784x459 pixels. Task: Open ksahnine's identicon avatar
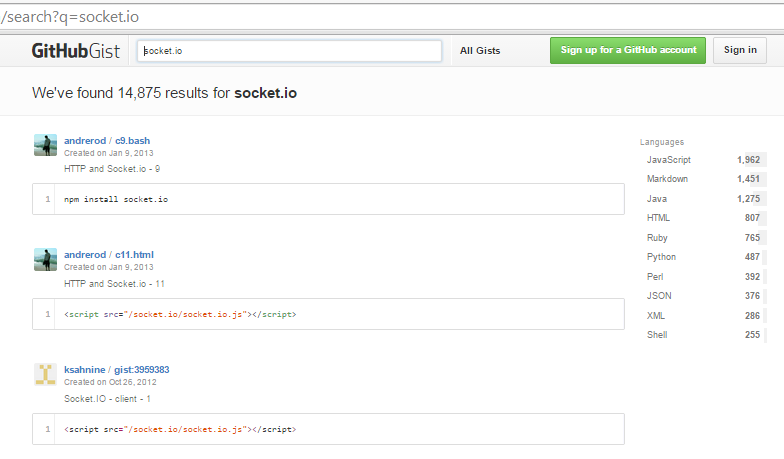pos(46,374)
